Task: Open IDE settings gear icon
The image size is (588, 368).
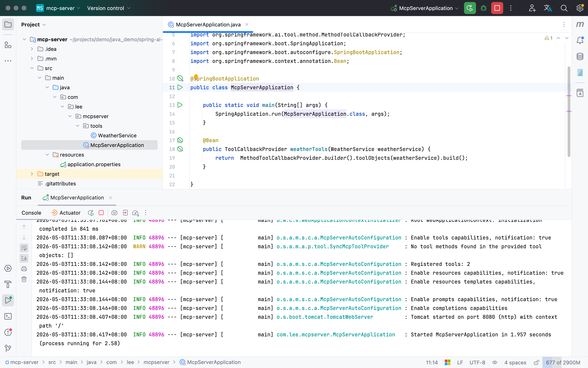Action: pyautogui.click(x=580, y=8)
